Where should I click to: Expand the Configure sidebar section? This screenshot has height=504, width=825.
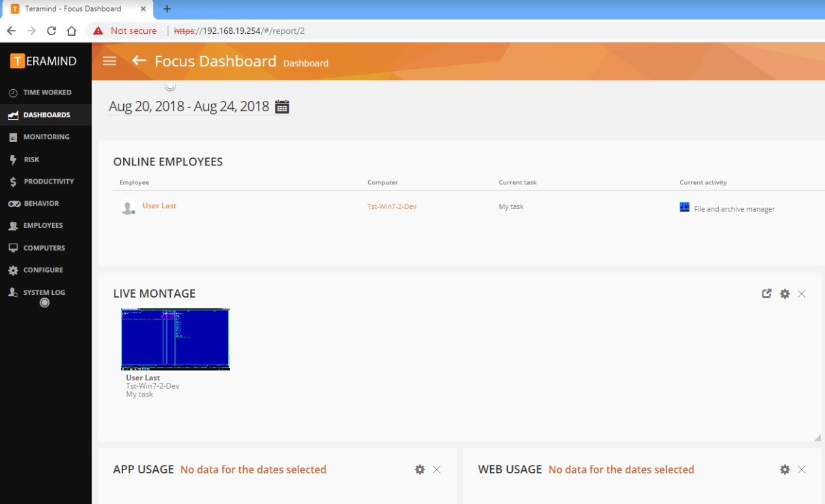tap(43, 270)
